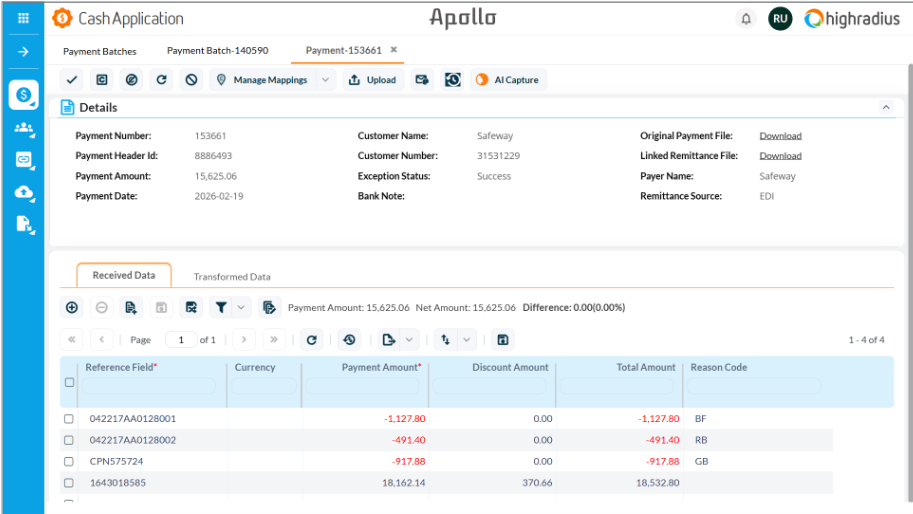Viewport: 913px width, 514px height.
Task: Click the Upload button
Action: point(373,80)
